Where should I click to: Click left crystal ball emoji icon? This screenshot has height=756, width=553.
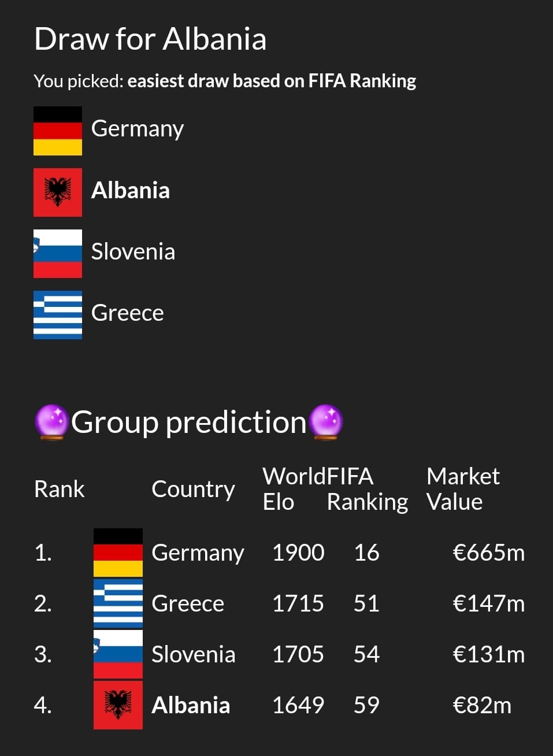52,422
